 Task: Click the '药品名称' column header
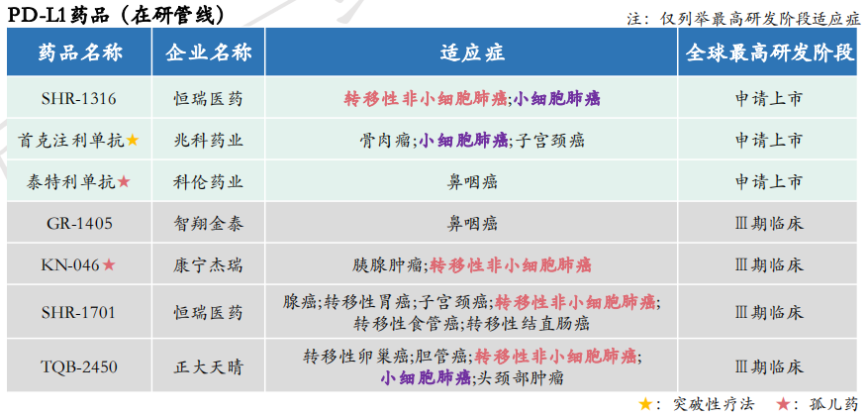click(x=80, y=52)
